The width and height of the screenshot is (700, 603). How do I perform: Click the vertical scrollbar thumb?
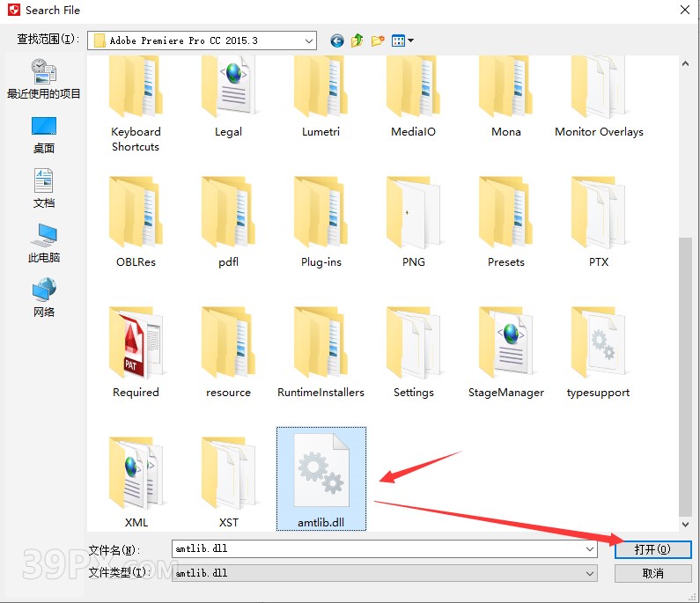pos(685,377)
